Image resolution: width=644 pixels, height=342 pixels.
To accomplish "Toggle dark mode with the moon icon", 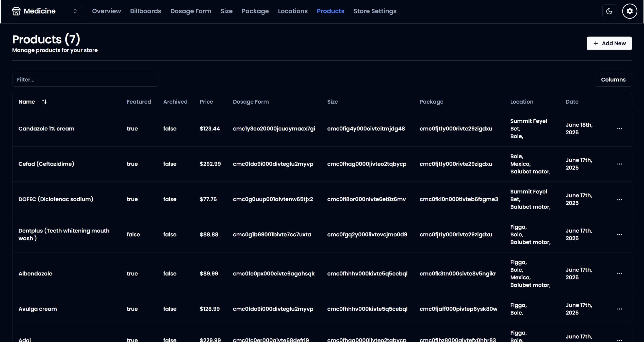I will tap(609, 11).
